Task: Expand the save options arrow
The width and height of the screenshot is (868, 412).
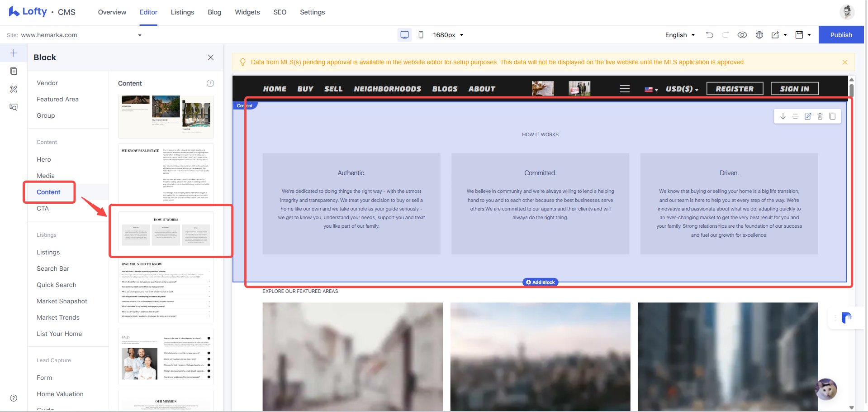Action: [x=809, y=35]
